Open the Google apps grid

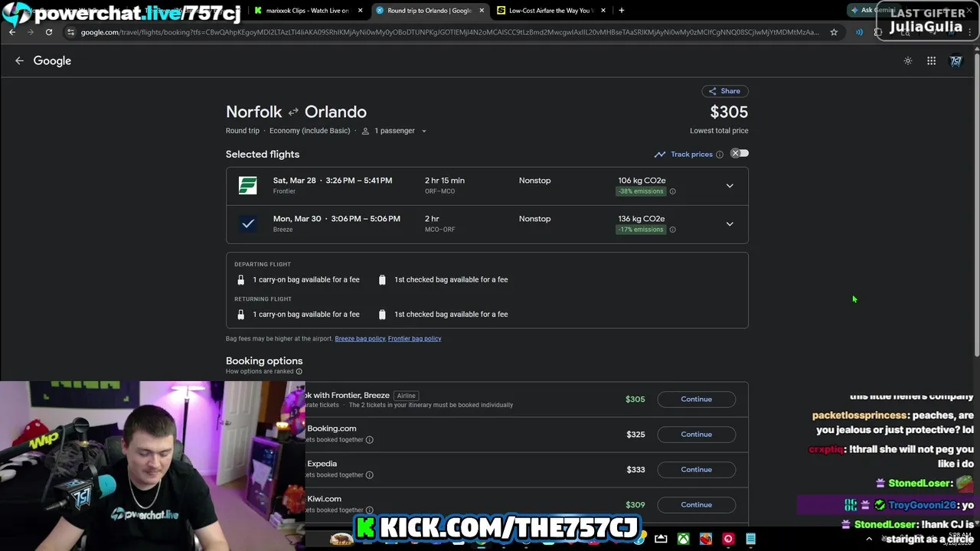point(931,60)
